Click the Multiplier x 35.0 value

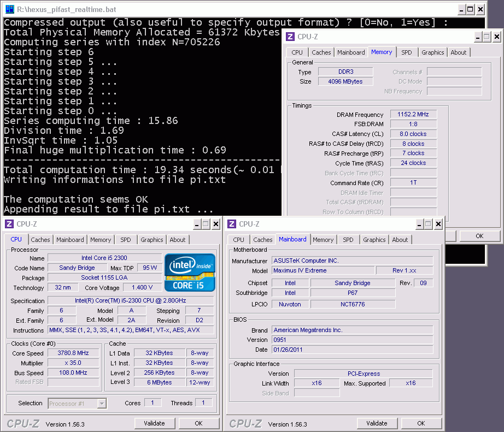tap(73, 363)
